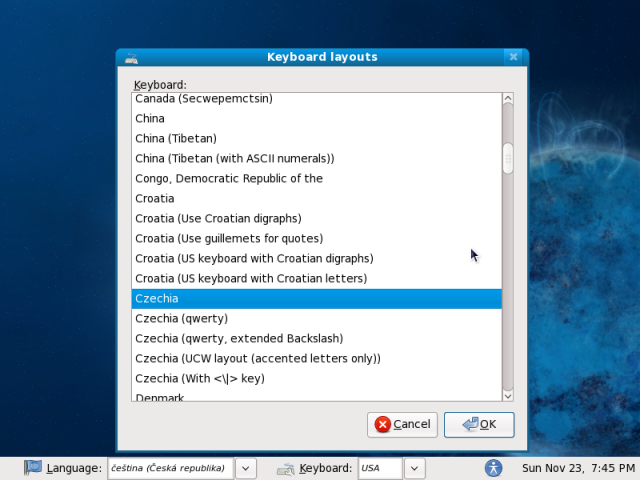This screenshot has width=640, height=480.
Task: Click the USA keyboard field
Action: tap(379, 468)
